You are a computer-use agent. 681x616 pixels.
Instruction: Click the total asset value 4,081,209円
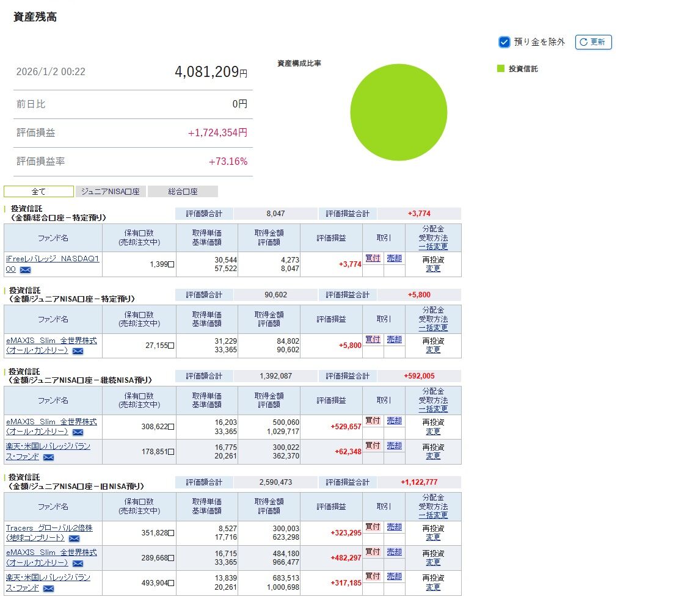click(x=211, y=71)
